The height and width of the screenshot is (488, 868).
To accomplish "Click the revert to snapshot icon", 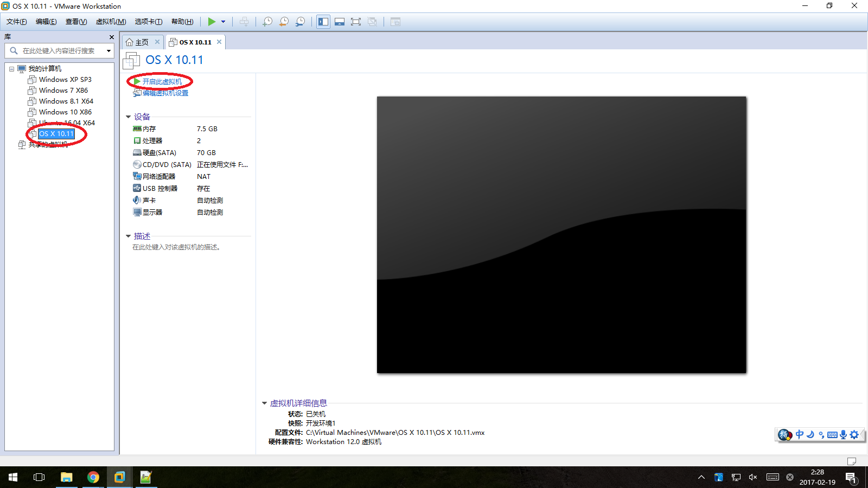I will (x=284, y=22).
